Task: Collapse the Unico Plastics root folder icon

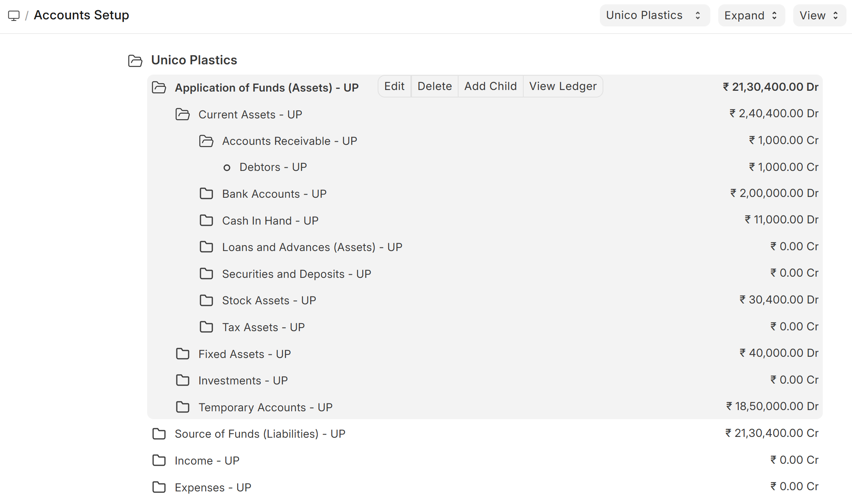Action: (135, 60)
